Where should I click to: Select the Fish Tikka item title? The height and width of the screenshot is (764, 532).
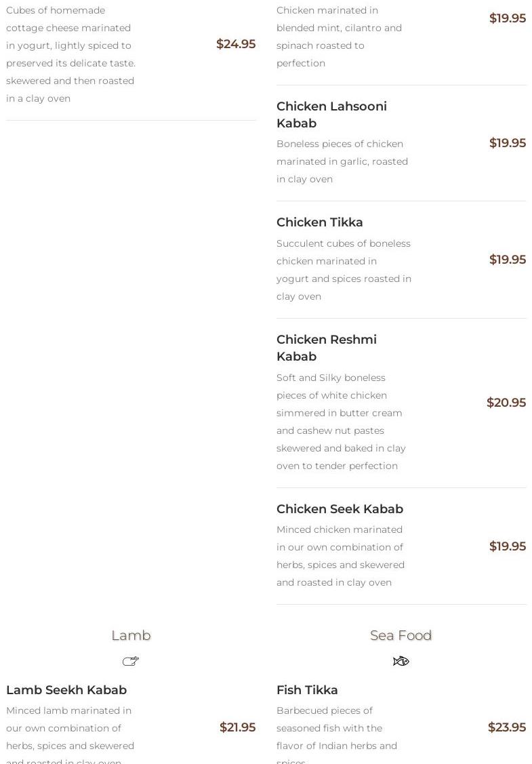(307, 690)
